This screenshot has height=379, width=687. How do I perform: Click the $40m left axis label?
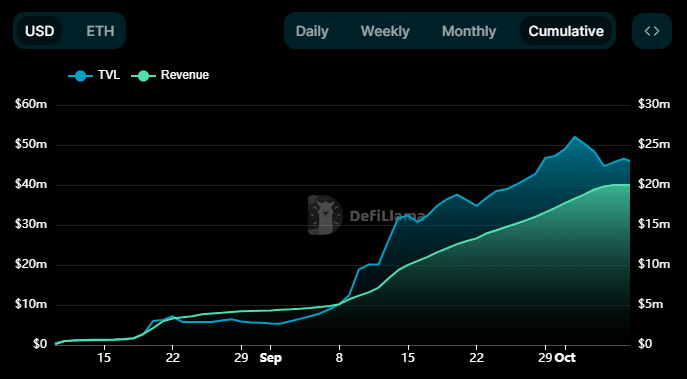point(31,185)
